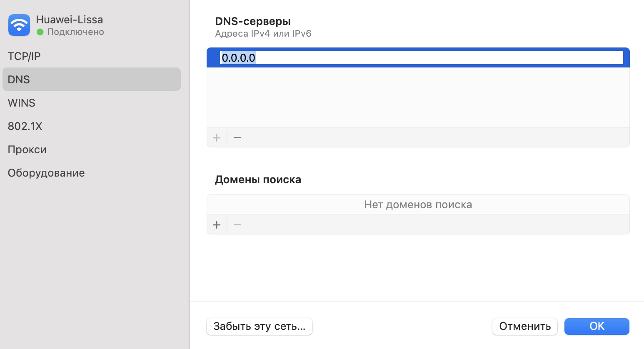This screenshot has height=349, width=644.
Task: Click the minus icon to remove DNS server
Action: [237, 137]
